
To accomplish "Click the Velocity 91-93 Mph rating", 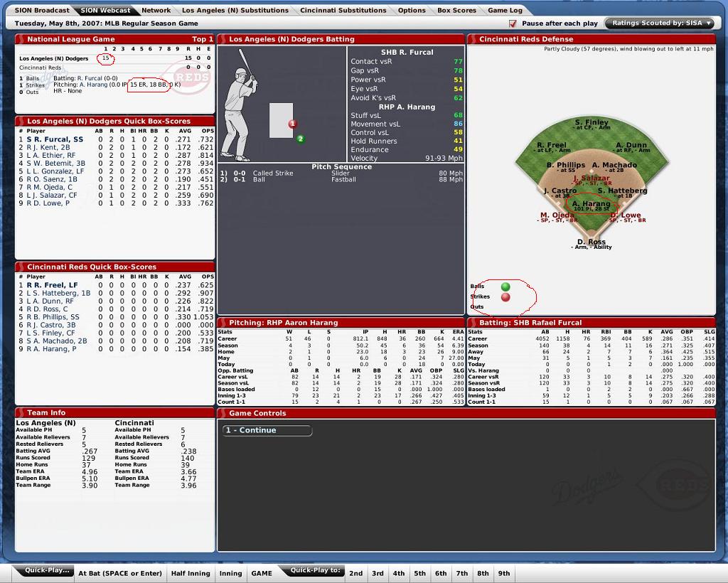I will click(x=406, y=158).
